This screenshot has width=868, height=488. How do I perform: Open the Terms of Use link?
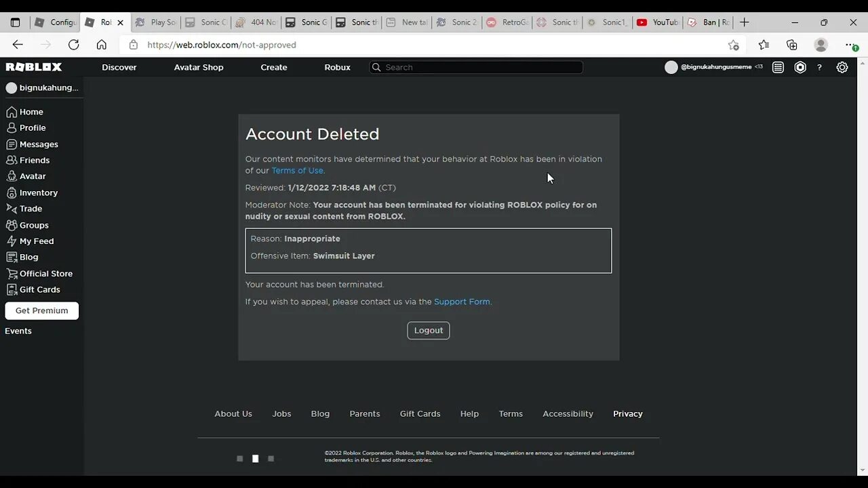pos(298,170)
